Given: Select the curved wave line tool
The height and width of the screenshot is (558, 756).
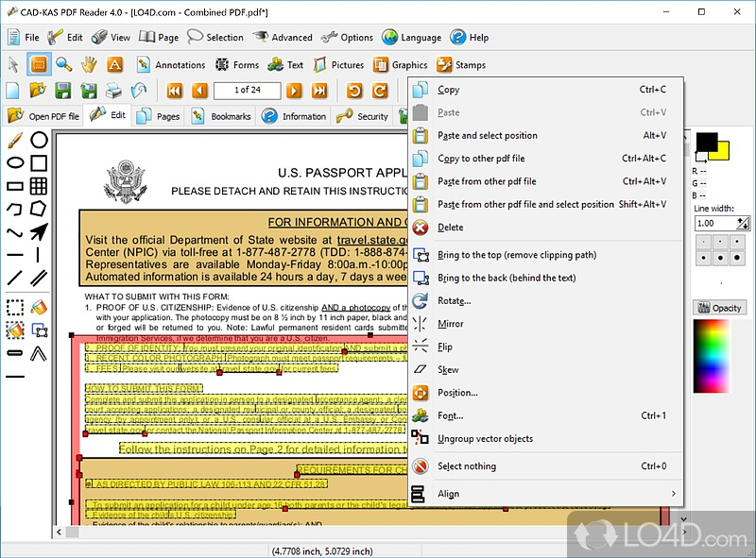Looking at the screenshot, I should (15, 233).
